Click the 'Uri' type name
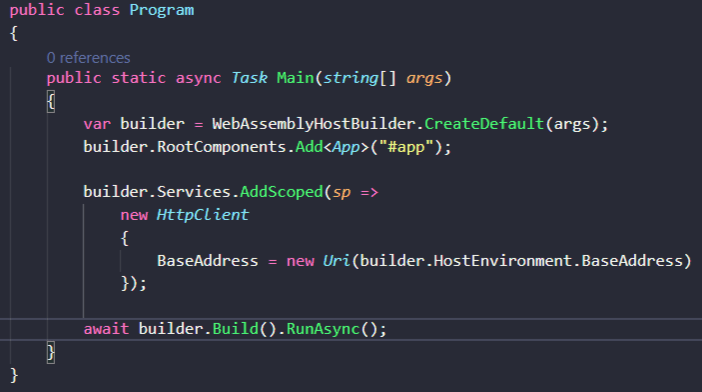Image resolution: width=702 pixels, height=392 pixels. tap(336, 260)
